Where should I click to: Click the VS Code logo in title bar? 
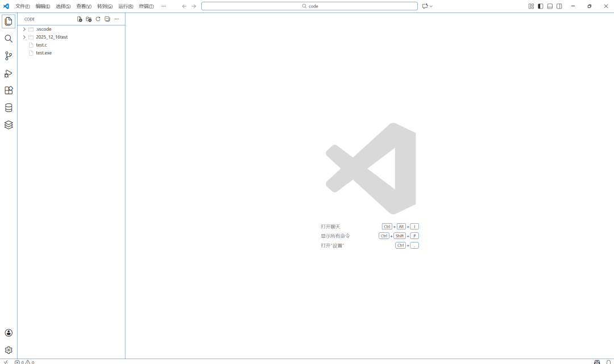click(x=6, y=6)
